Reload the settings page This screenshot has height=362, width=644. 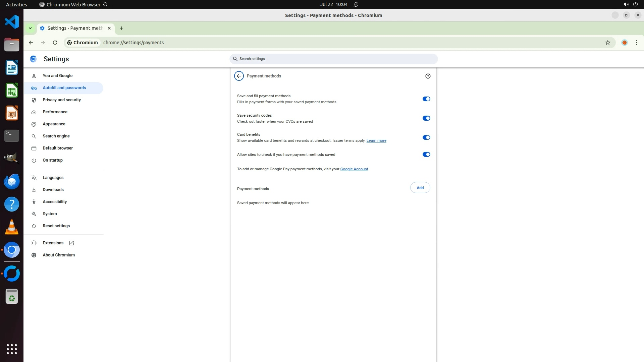[55, 43]
